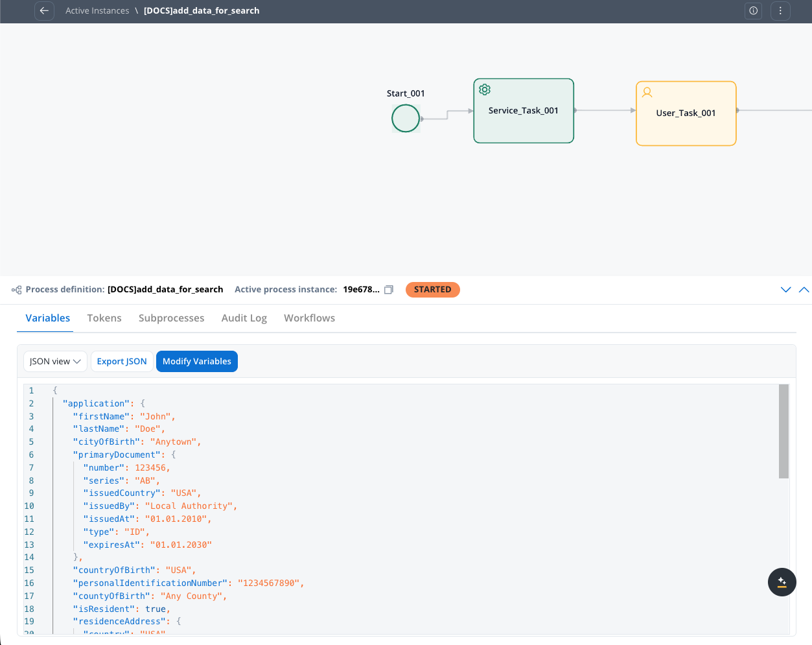The image size is (812, 645).
Task: Select the Workflows tab
Action: tap(309, 318)
